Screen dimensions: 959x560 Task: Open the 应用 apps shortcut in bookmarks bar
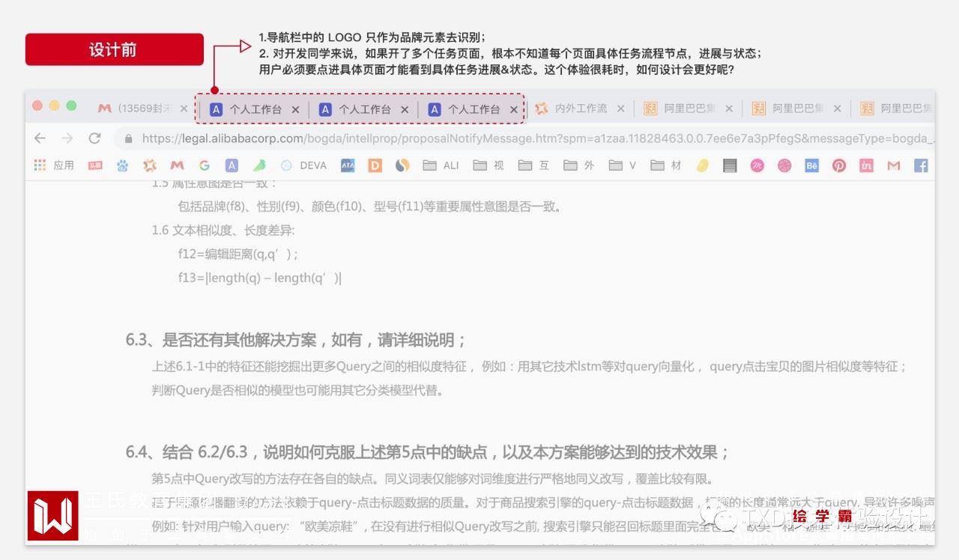click(54, 165)
